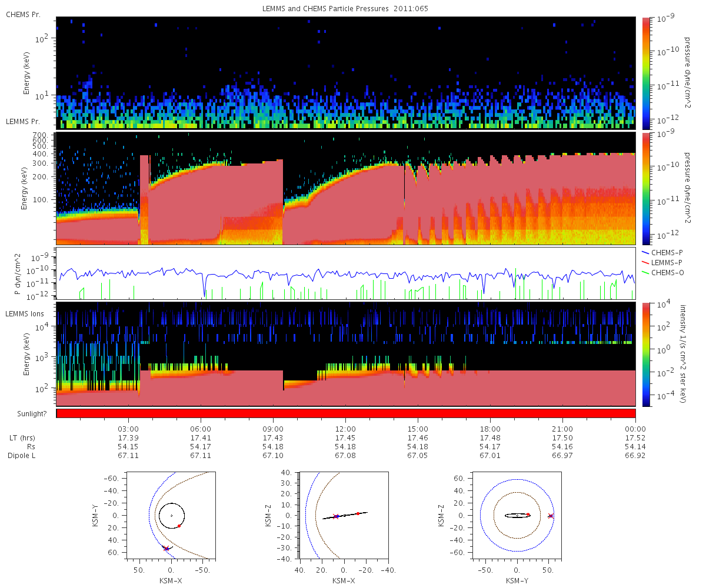Image resolution: width=706 pixels, height=588 pixels.
Task: Click the LEMMS Ions intensity color bar
Action: click(645, 354)
